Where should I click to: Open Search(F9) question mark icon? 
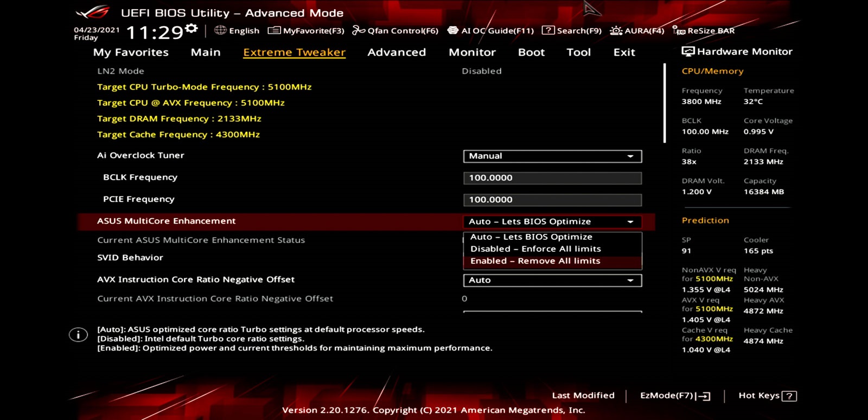click(548, 30)
